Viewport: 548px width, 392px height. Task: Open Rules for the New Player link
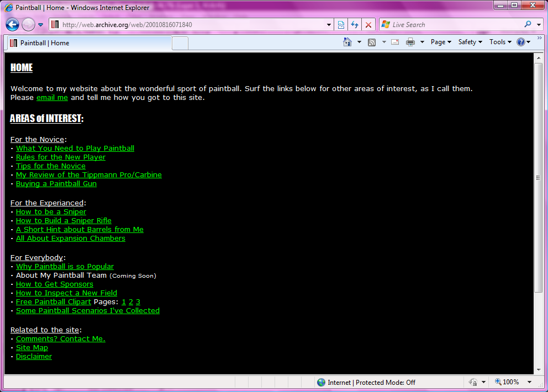point(60,157)
